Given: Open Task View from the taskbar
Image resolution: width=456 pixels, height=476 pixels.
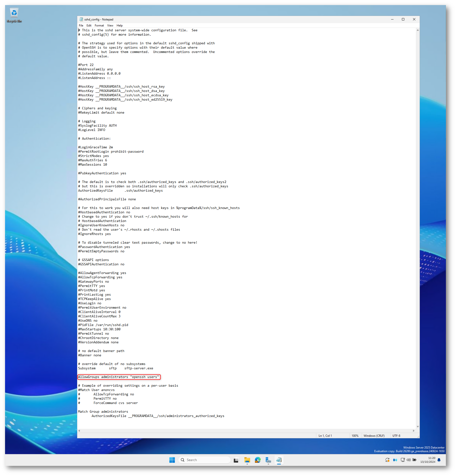Looking at the screenshot, I should [236, 460].
